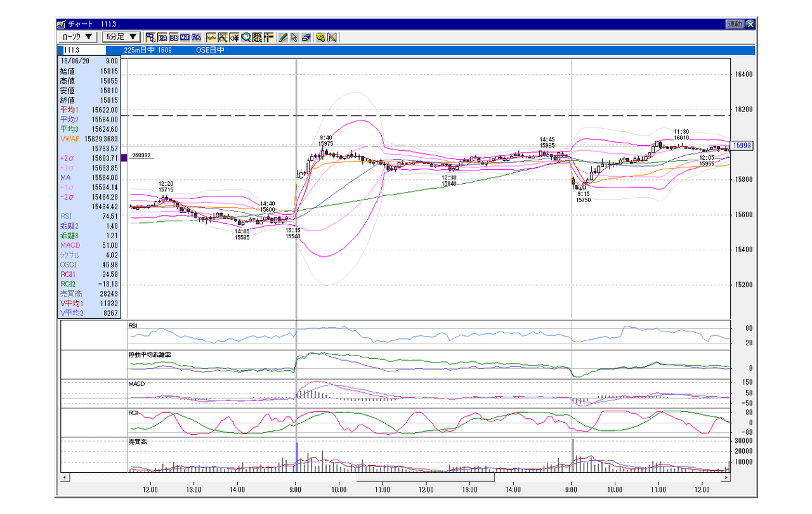This screenshot has height=514, width=812.
Task: Click the 連動 link button
Action: pyautogui.click(x=735, y=24)
